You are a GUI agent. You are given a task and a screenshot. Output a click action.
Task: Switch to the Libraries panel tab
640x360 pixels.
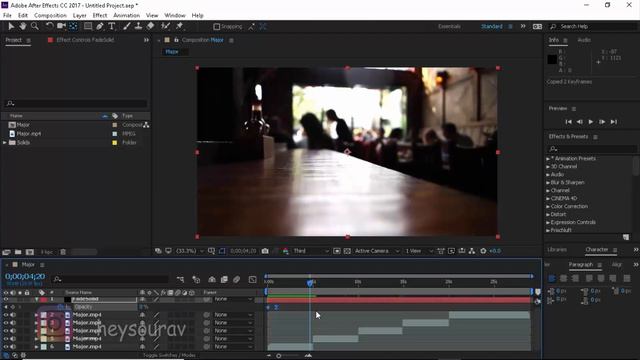click(x=557, y=250)
